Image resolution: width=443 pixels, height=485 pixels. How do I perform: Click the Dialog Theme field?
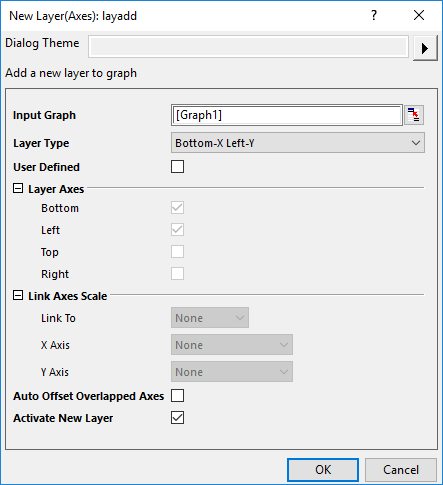(248, 47)
